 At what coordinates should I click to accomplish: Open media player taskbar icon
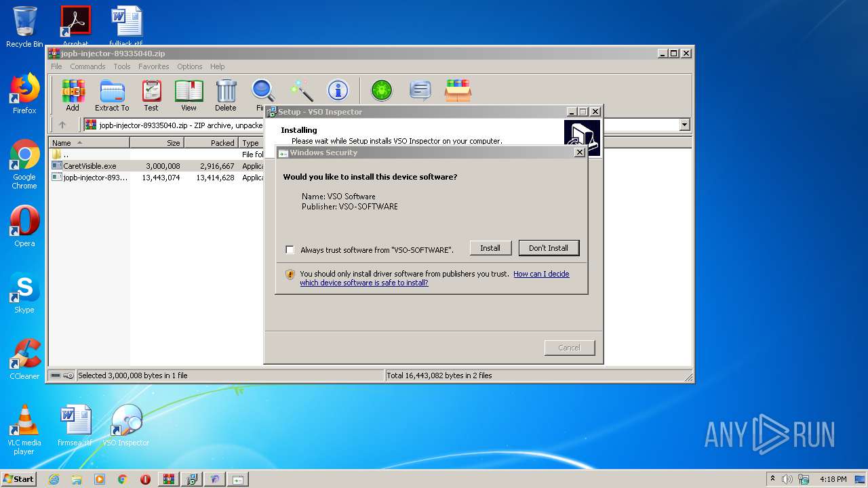pos(100,479)
